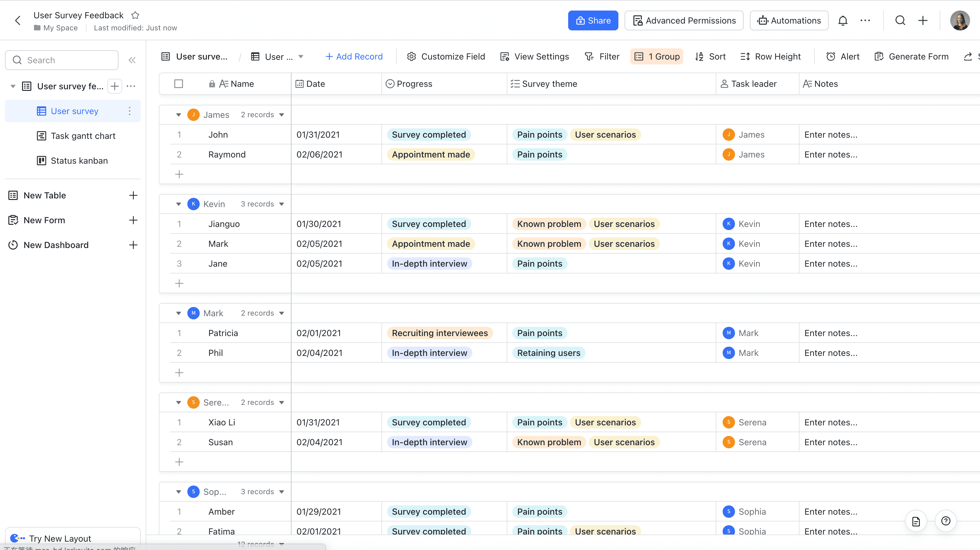Open Customize Field settings
Screen dimensions: 980x550
(x=446, y=56)
